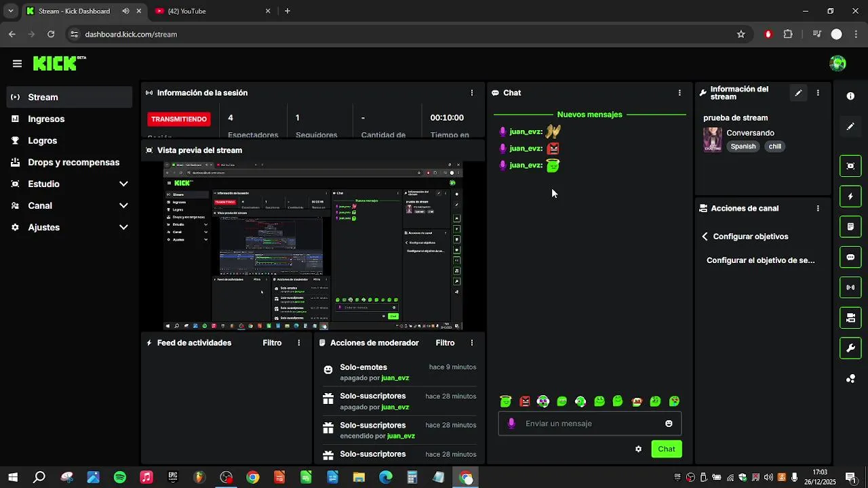Reload the page with browser refresh button
This screenshot has height=488, width=868.
(x=51, y=34)
